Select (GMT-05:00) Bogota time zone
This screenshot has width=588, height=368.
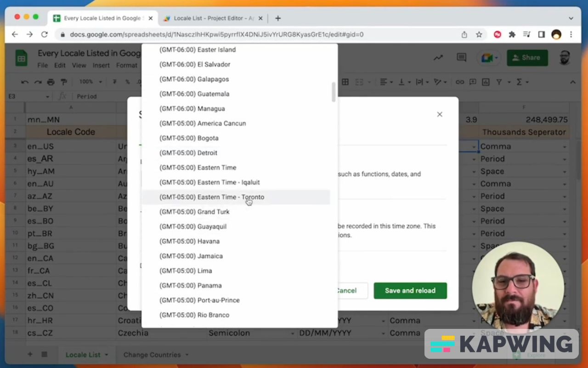(236, 138)
